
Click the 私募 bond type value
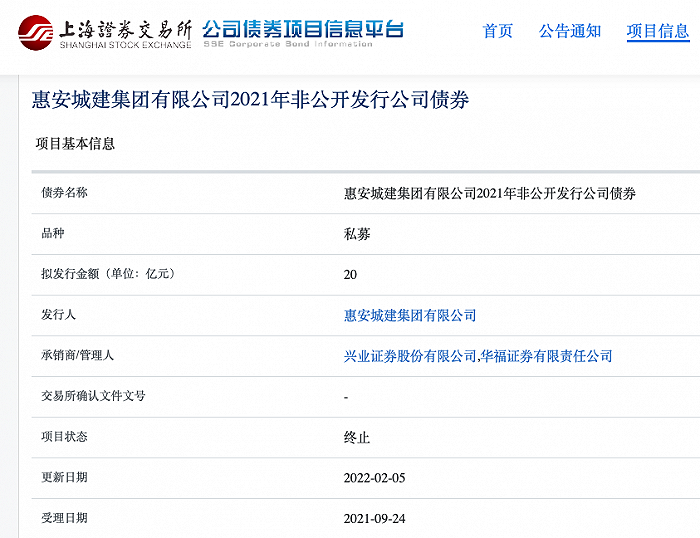pos(357,234)
